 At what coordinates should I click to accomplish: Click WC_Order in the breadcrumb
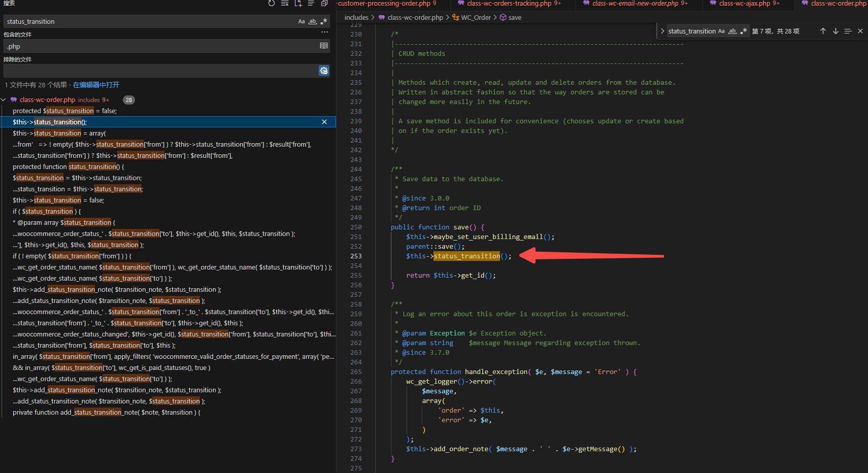[476, 17]
